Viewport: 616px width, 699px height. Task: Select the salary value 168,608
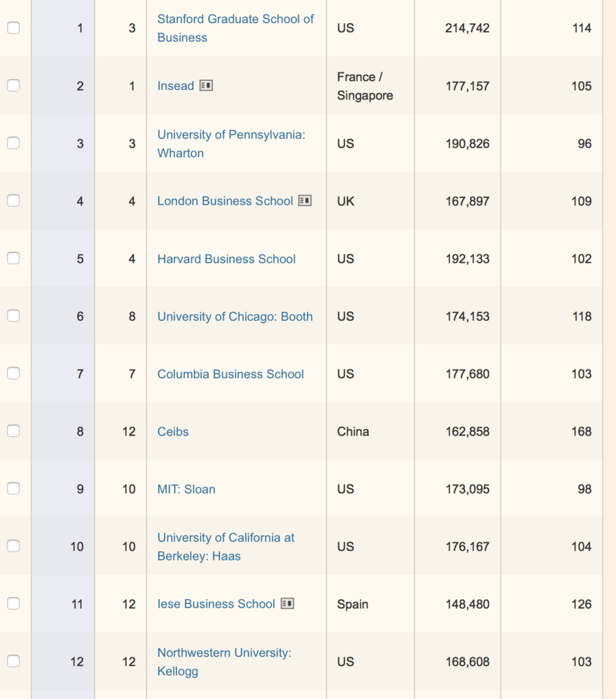[x=468, y=661]
